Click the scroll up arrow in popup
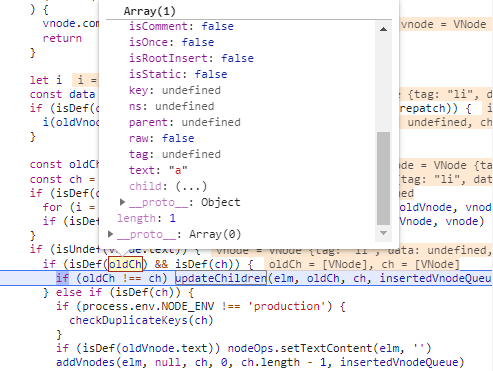Image resolution: width=493 pixels, height=371 pixels. [383, 29]
